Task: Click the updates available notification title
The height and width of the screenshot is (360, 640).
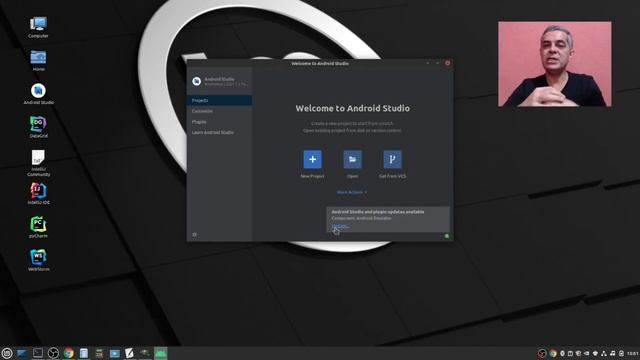Action: click(378, 212)
